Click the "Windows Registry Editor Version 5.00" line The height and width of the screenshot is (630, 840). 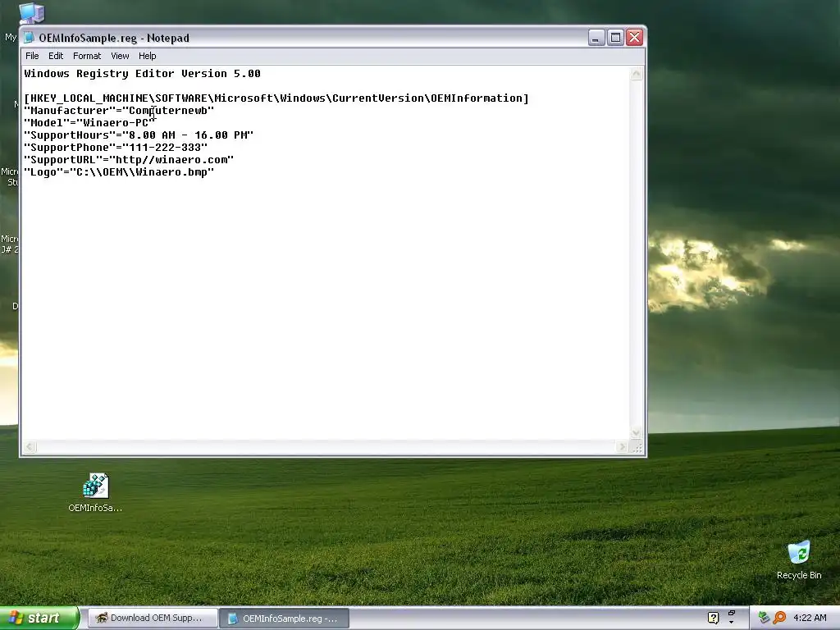coord(143,73)
